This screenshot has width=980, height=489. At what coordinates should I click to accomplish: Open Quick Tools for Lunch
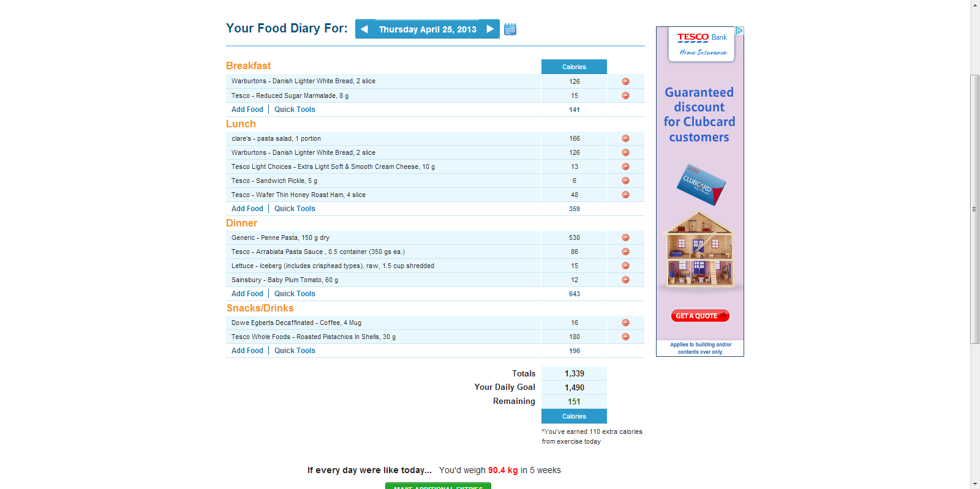tap(295, 209)
